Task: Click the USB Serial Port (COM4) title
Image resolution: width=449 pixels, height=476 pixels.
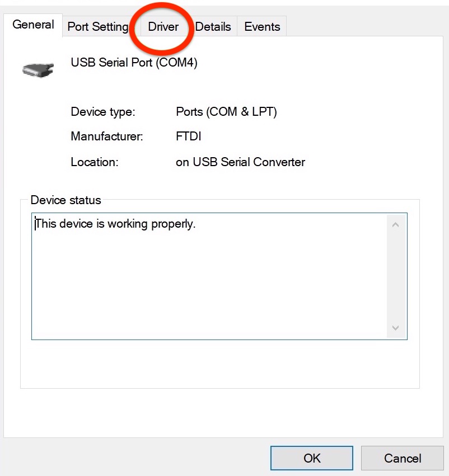Action: 134,63
